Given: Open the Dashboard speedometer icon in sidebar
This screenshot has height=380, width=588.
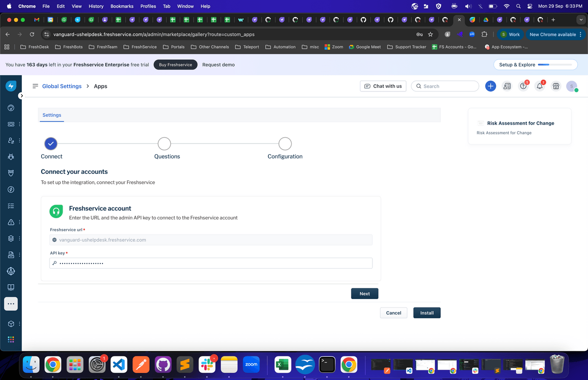Looking at the screenshot, I should (11, 107).
